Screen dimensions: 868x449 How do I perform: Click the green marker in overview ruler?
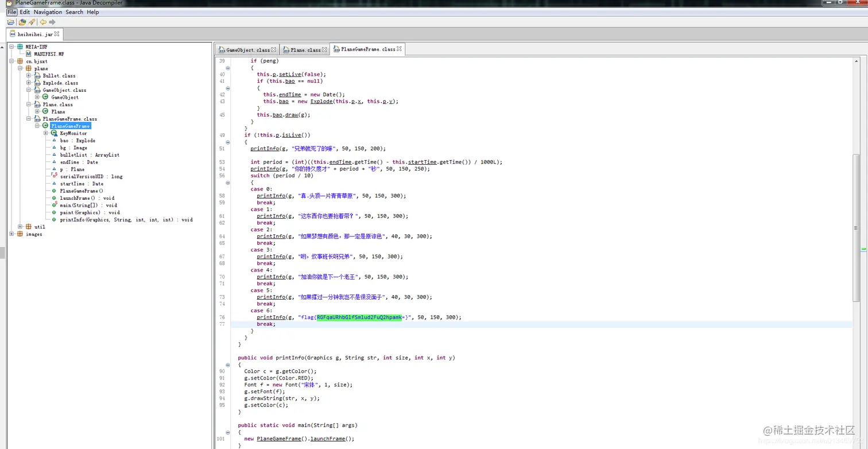[863, 249]
